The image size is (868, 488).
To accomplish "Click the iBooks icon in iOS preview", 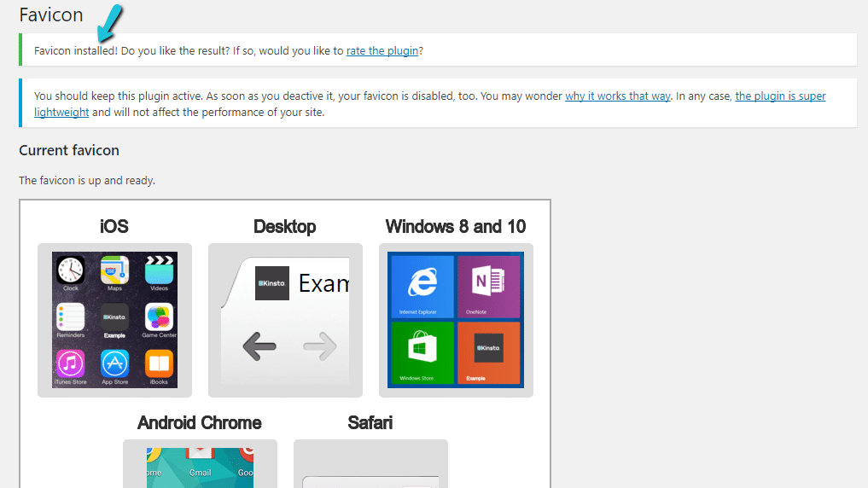I will [x=159, y=363].
